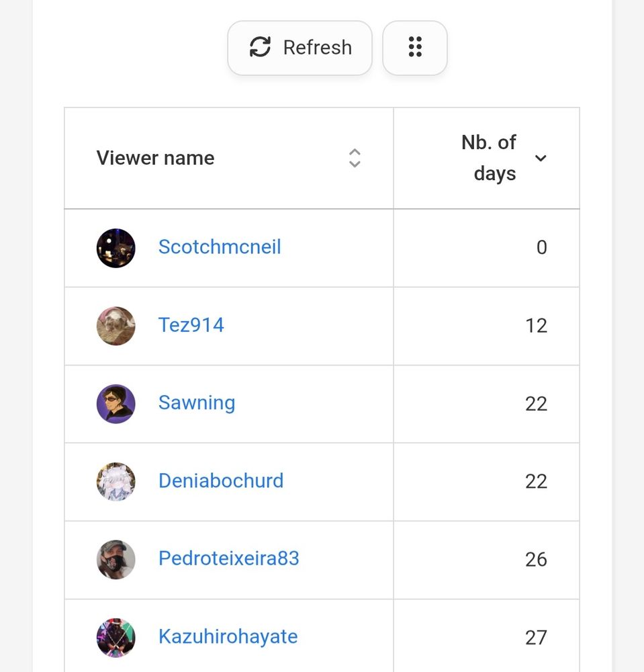Sort by Viewer name using sort arrows
The height and width of the screenshot is (672, 644).
355,158
